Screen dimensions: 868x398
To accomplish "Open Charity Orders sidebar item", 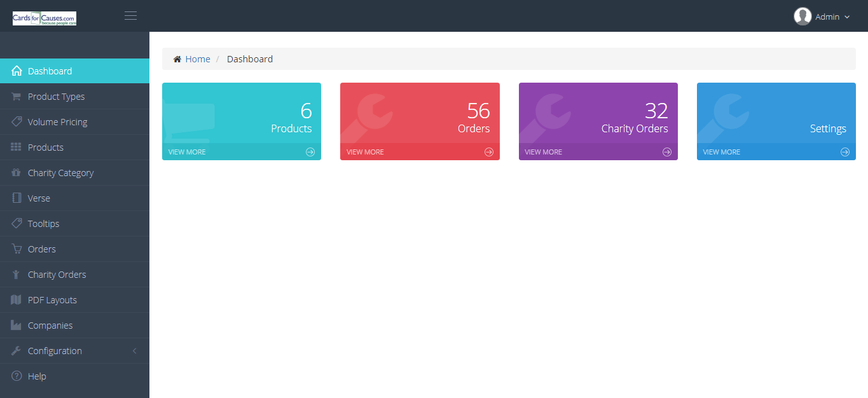I will coord(74,275).
